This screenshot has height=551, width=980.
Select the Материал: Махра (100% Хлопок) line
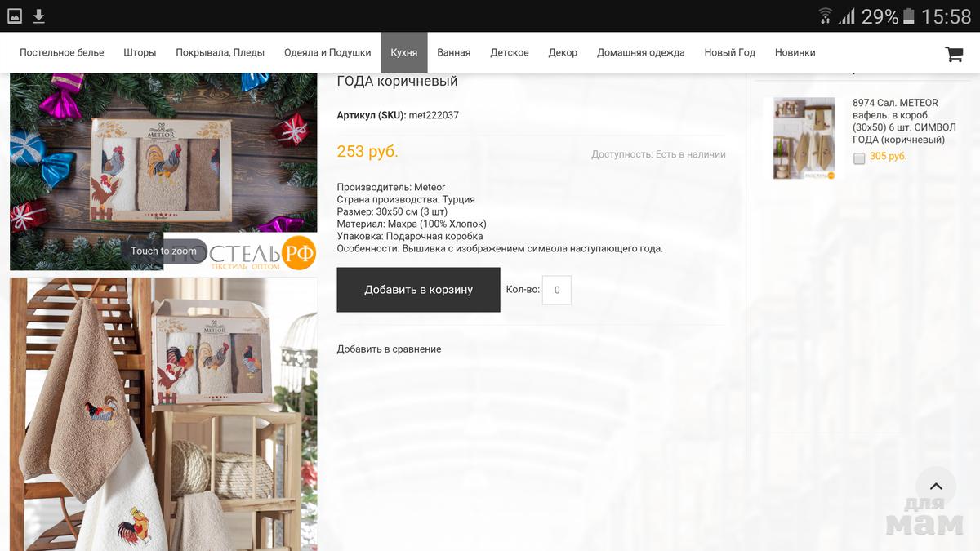click(x=412, y=224)
